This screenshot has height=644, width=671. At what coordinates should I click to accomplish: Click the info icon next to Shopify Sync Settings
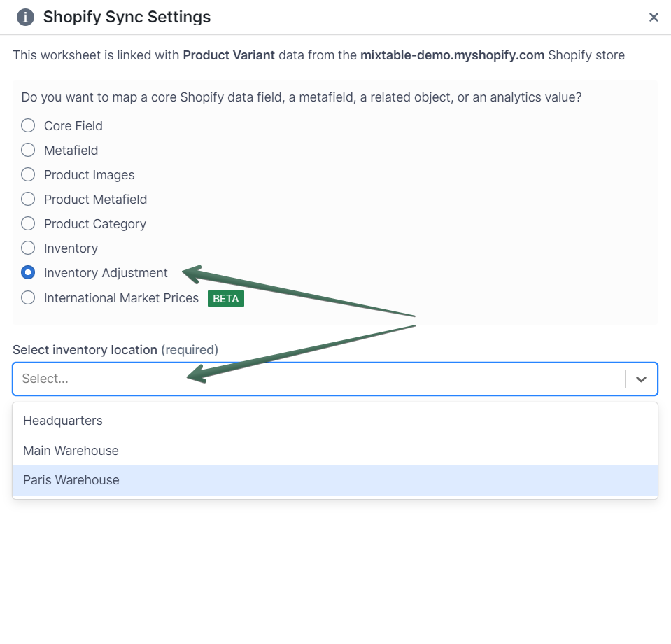pyautogui.click(x=25, y=17)
